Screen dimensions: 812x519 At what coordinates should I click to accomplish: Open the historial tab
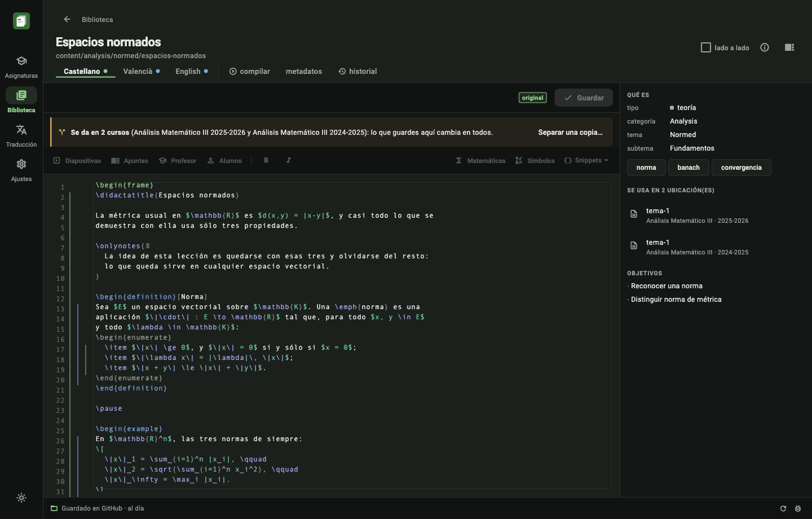coord(358,71)
